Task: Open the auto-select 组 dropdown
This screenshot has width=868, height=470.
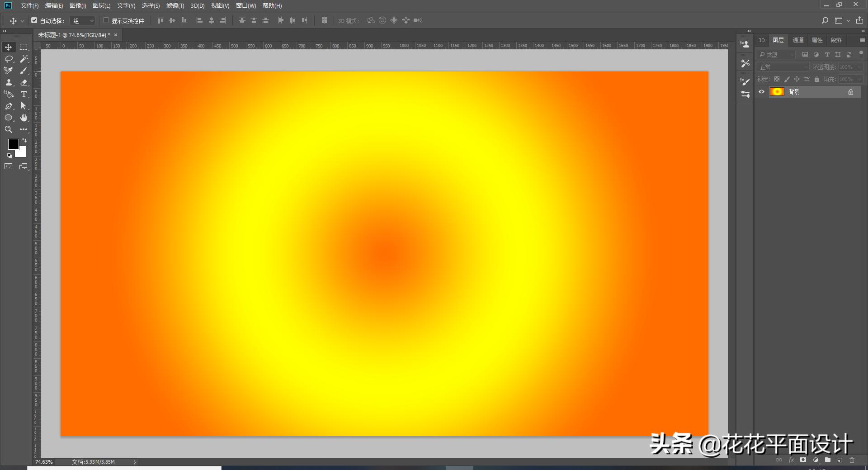Action: pos(84,21)
